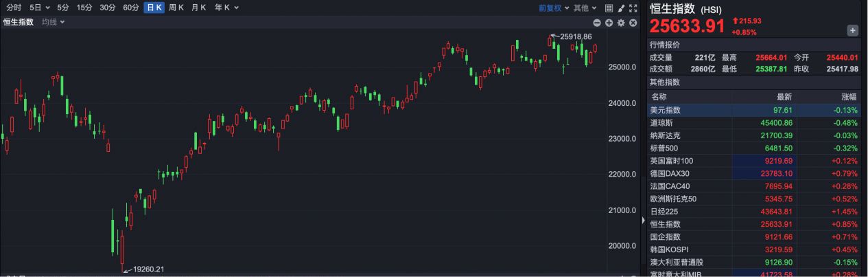Click the 恒生指数 label above the chart

coord(18,22)
